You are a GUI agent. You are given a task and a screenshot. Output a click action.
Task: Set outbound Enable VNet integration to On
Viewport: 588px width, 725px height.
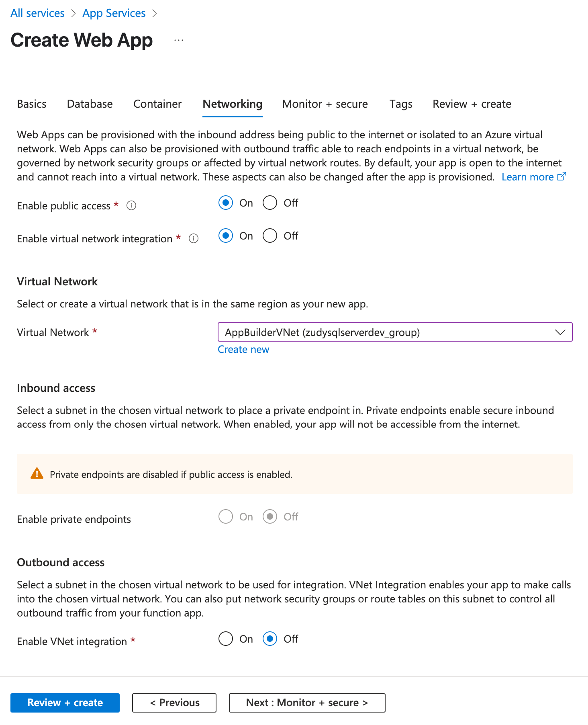(x=226, y=639)
